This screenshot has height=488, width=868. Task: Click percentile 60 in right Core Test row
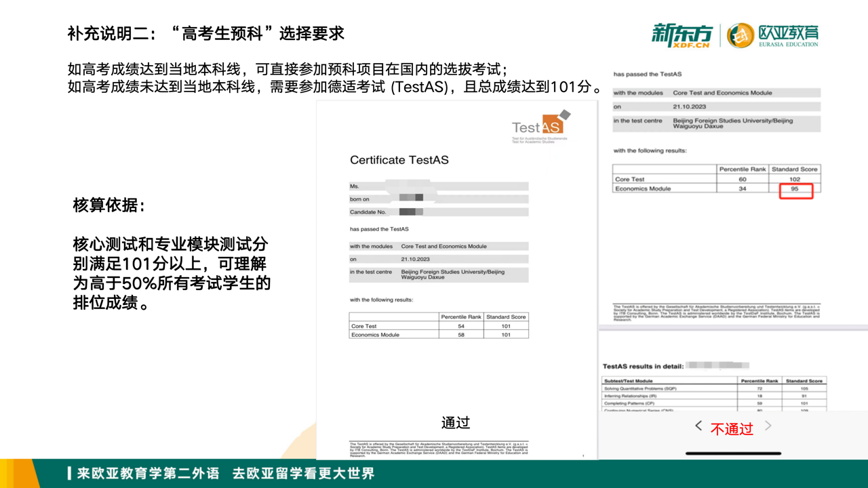pos(743,179)
